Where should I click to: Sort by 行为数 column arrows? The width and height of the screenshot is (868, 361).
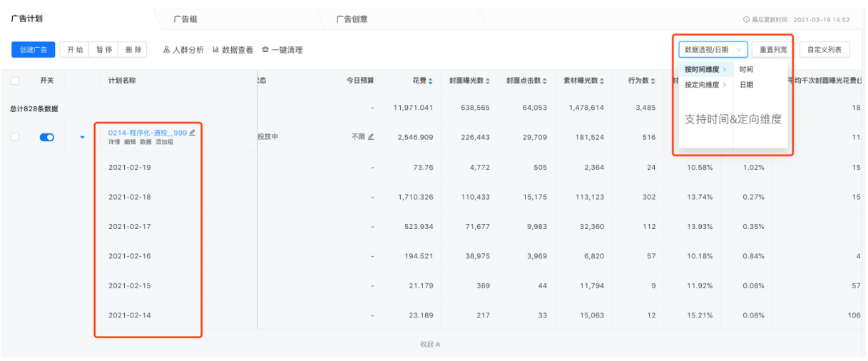click(x=653, y=81)
